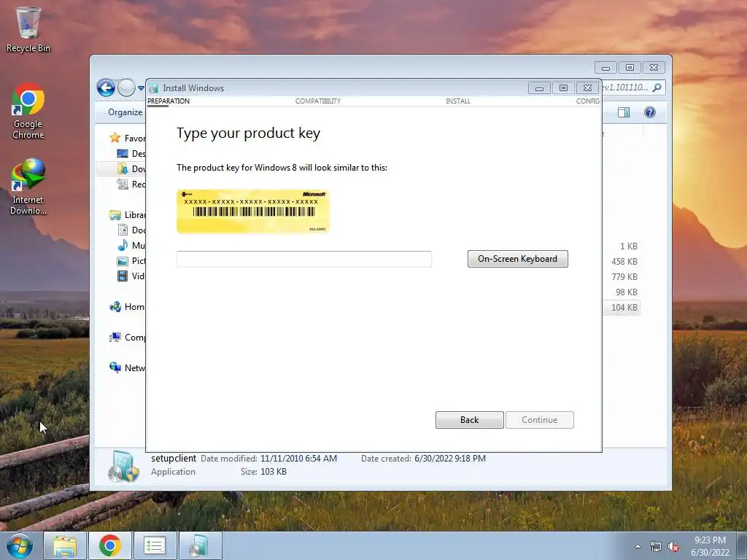Select Recent Places icon in Favorites

123,184
